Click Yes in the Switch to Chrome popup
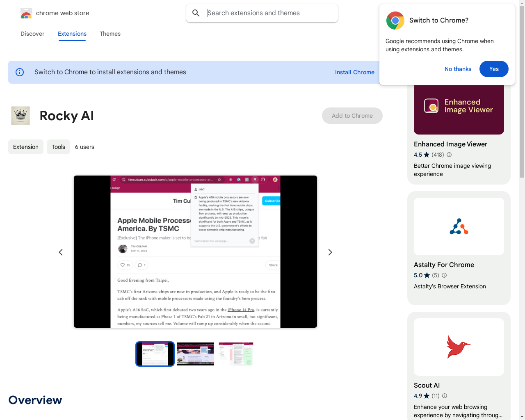This screenshot has height=420, width=525. 494,69
